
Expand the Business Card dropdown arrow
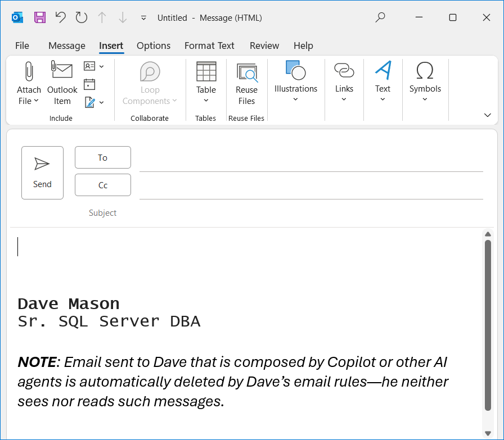[x=102, y=66]
